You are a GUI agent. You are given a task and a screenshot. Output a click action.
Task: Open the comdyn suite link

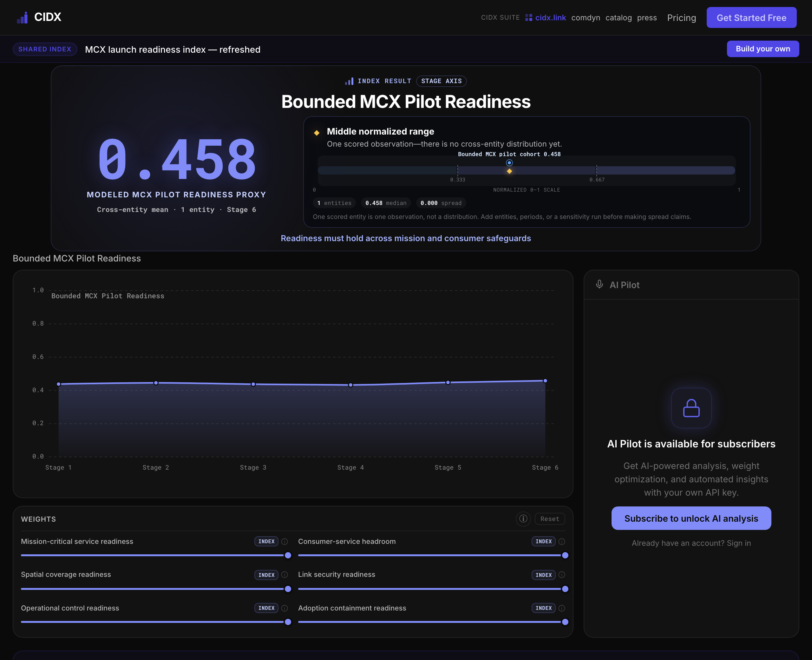click(x=586, y=17)
